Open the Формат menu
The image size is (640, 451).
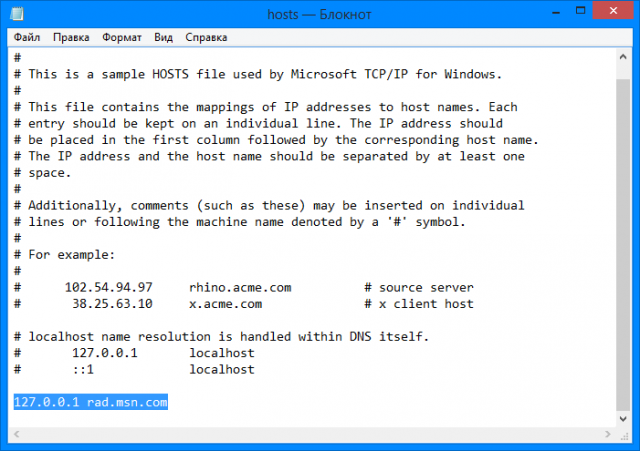(x=122, y=38)
